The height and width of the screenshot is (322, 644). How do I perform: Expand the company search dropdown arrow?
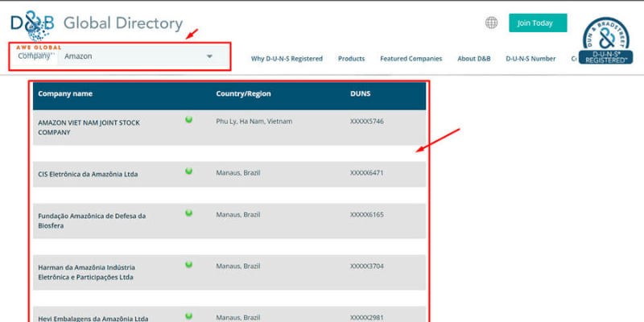click(209, 56)
